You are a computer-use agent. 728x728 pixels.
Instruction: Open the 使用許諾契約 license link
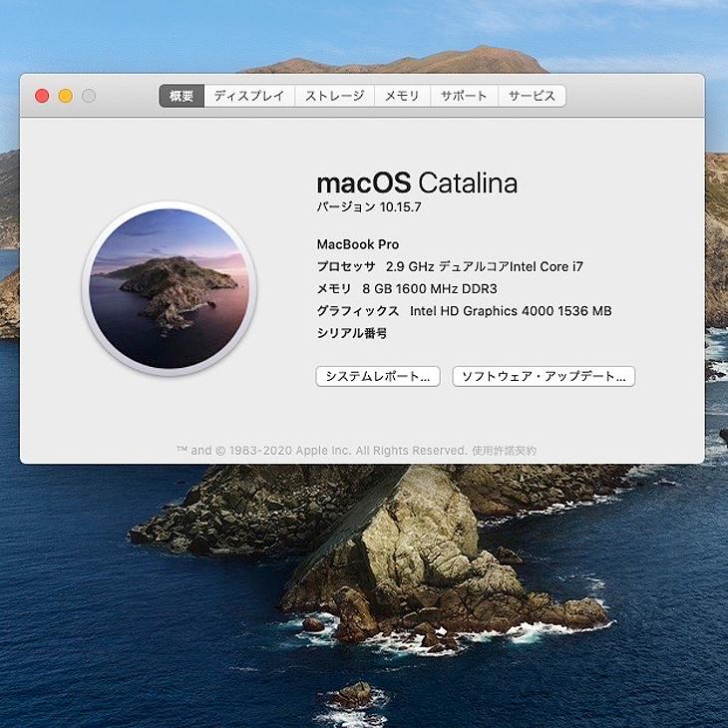point(504,451)
